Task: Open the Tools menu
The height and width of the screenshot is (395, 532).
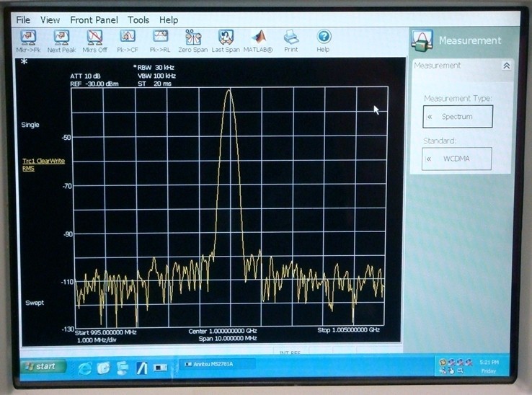Action: (138, 20)
